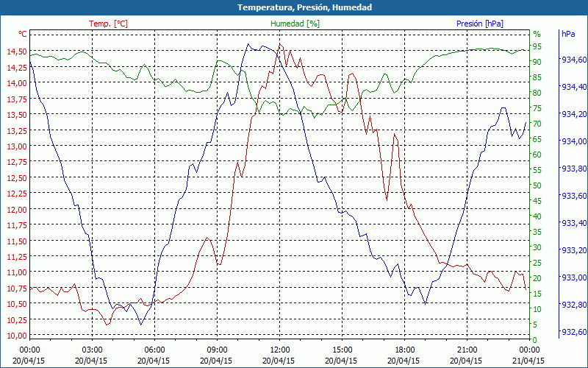
Task: Click the '90' humidity axis value
Action: pos(537,62)
